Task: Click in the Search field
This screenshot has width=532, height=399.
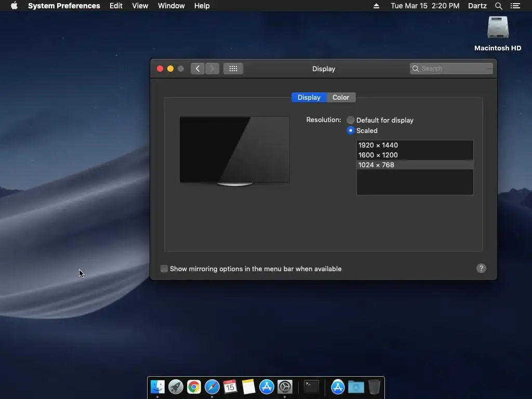Action: pyautogui.click(x=451, y=69)
